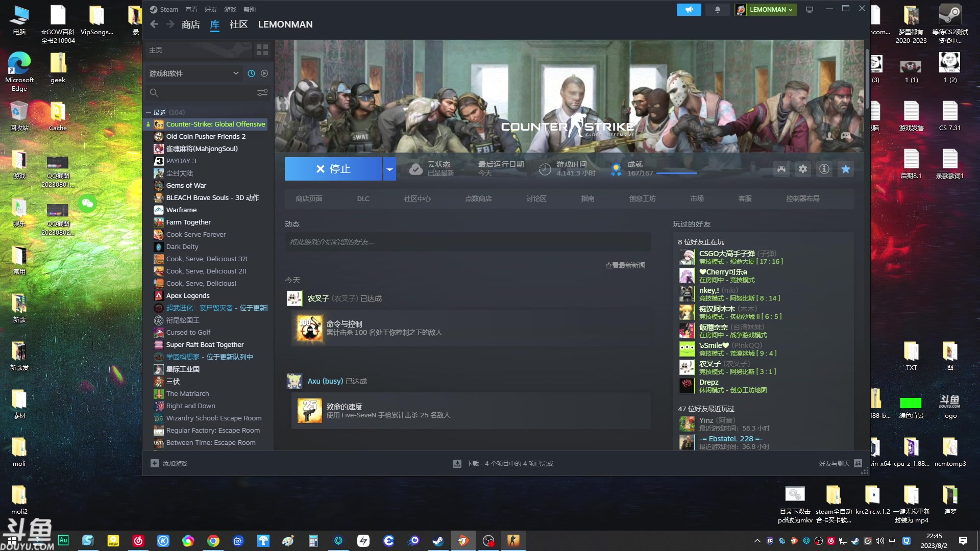
Task: Go back with the left arrow
Action: (x=154, y=24)
